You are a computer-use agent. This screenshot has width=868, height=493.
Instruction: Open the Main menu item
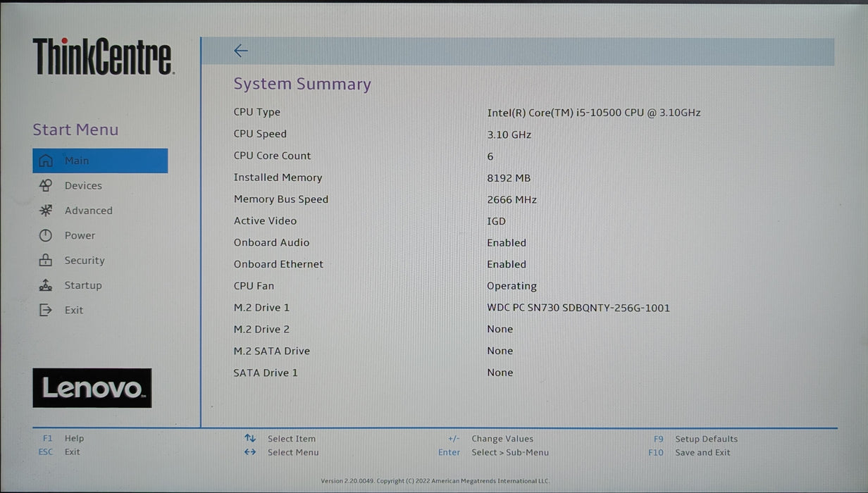click(x=100, y=161)
